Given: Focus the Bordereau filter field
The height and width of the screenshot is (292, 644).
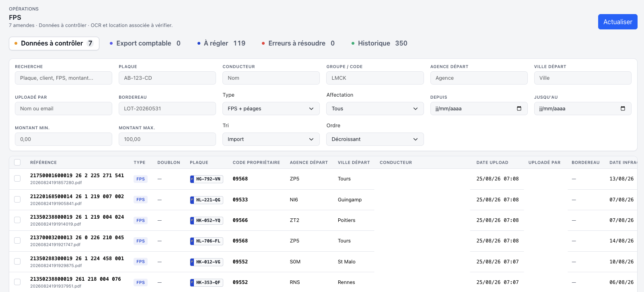Looking at the screenshot, I should tap(167, 108).
